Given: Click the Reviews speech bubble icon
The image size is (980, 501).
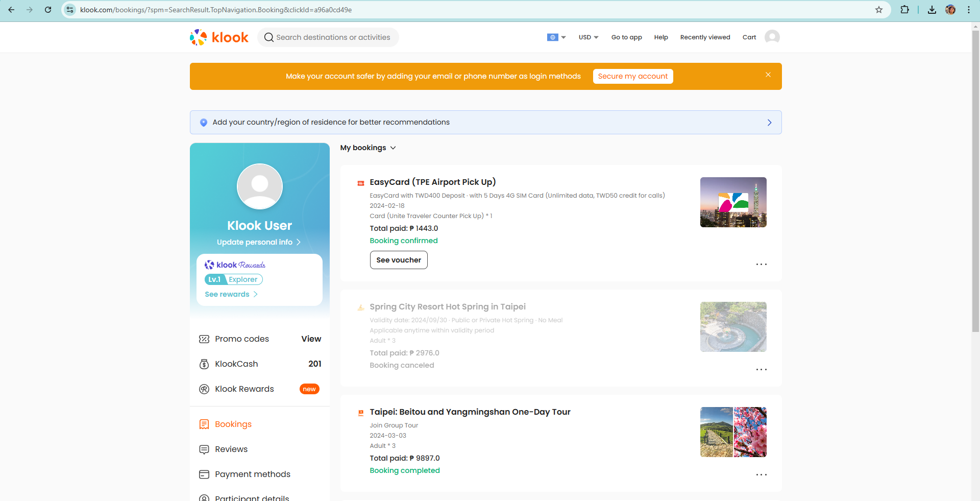Looking at the screenshot, I should coord(204,449).
